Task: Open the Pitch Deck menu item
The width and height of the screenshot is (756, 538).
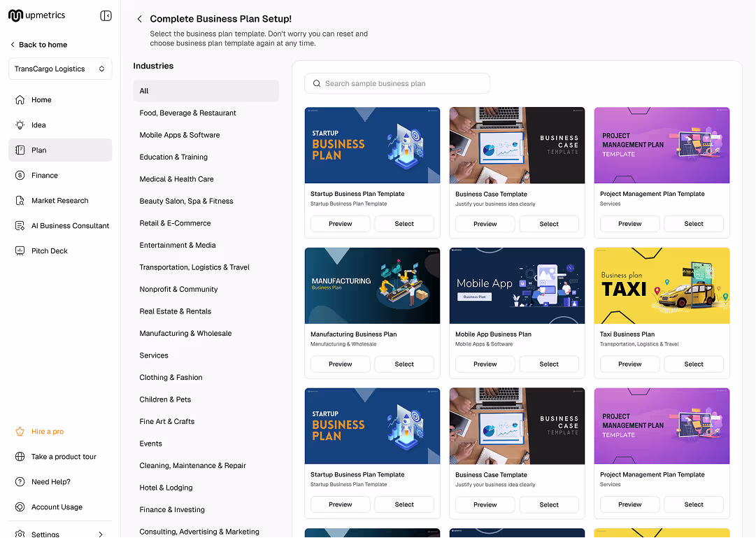Action: [x=60, y=251]
